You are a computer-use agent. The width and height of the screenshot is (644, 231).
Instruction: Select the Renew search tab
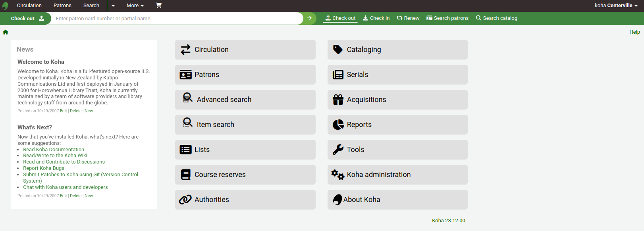[408, 18]
